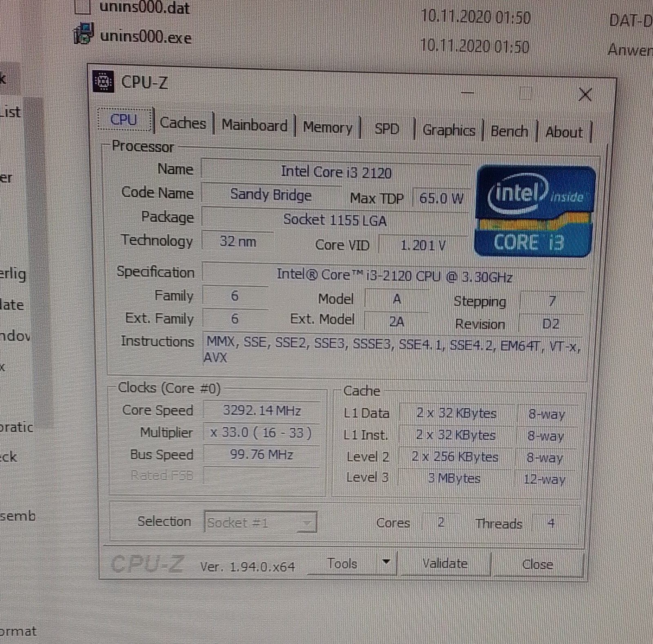Image resolution: width=653 pixels, height=644 pixels.
Task: Open the Socket #1 selection dropdown
Action: 260,522
